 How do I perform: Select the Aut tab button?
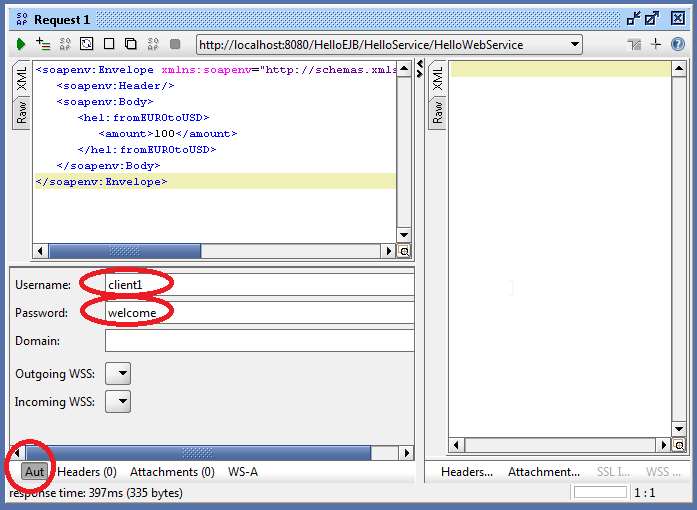point(35,471)
